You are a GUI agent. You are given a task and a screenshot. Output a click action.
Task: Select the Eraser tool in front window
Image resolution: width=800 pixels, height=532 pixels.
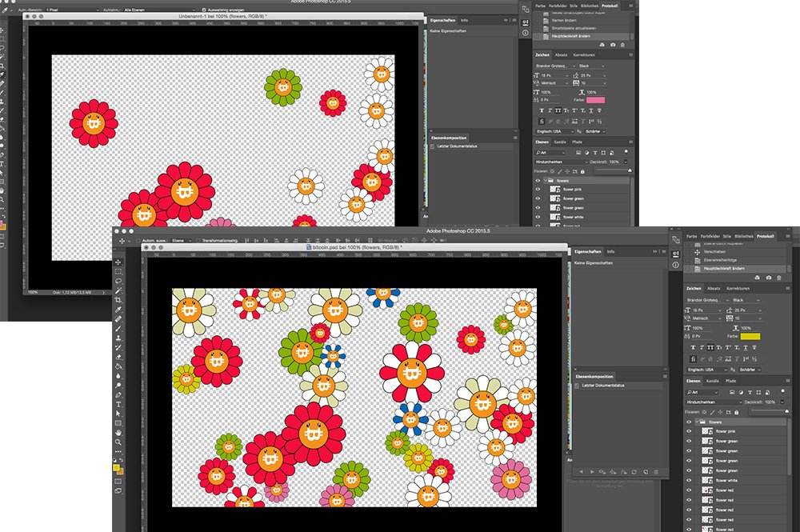[118, 357]
